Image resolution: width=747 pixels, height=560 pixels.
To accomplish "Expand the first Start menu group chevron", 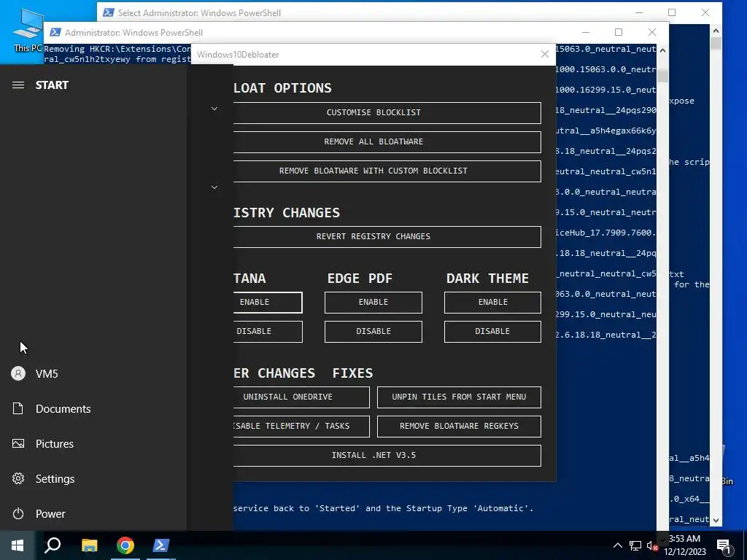I will coord(214,109).
